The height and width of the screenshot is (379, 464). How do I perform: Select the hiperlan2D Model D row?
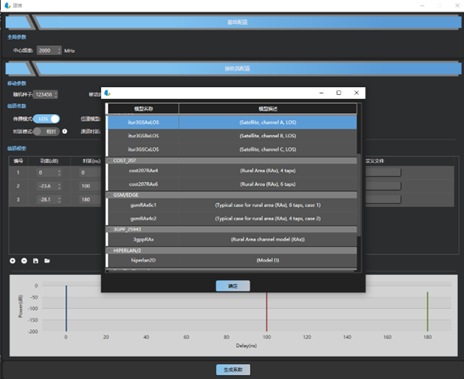coord(232,260)
